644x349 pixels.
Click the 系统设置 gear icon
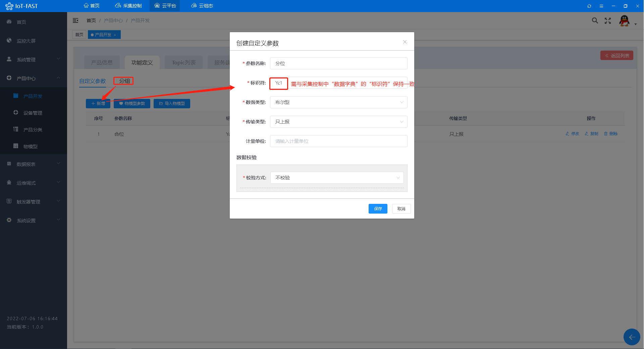9,220
